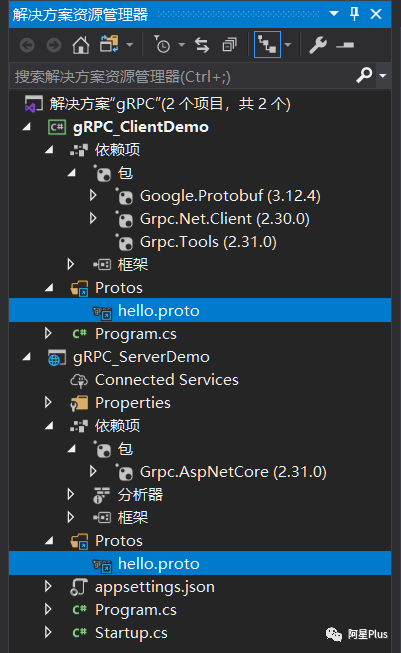Select the gRPC_ClientDemo project
The image size is (401, 653).
tap(141, 127)
